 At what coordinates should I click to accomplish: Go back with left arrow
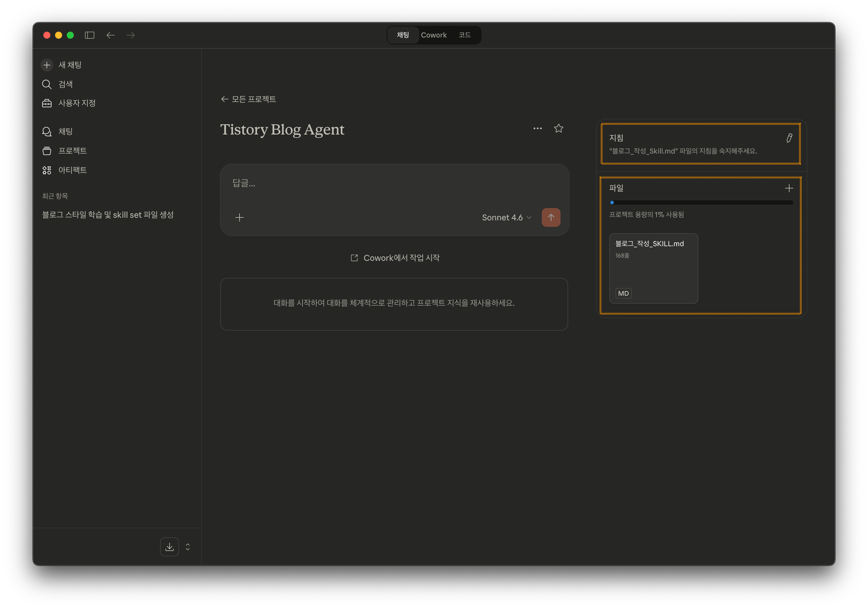coord(110,35)
